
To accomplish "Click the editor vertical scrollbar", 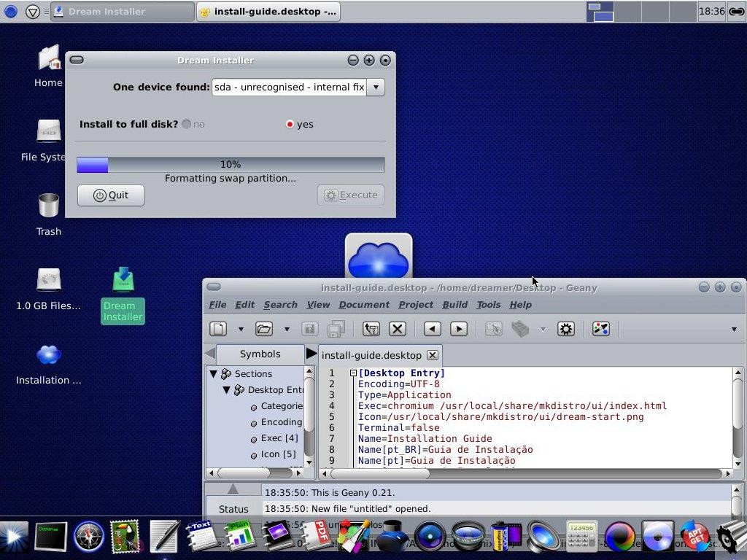I will coord(738,418).
